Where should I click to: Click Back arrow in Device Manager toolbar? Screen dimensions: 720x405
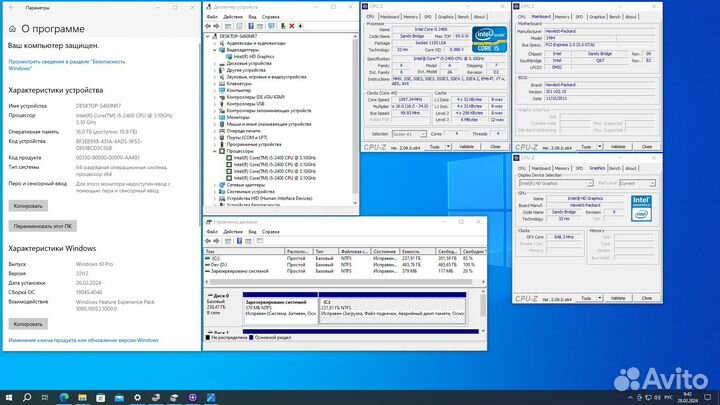tap(208, 26)
